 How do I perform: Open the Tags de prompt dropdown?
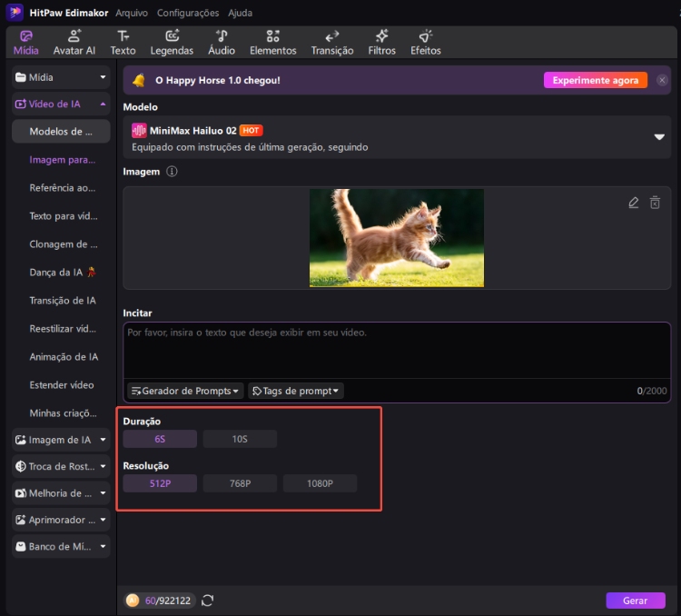pyautogui.click(x=296, y=391)
